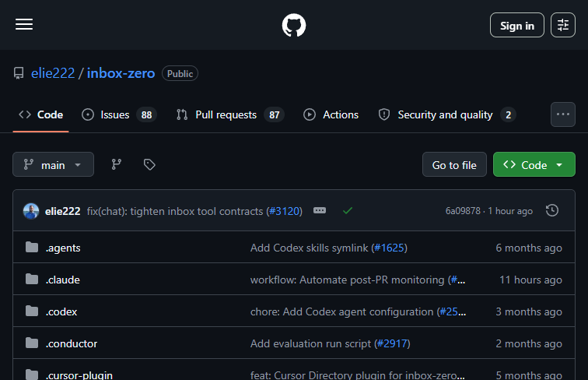The width and height of the screenshot is (588, 380).
Task: Open the Actions tab
Action: pos(331,114)
